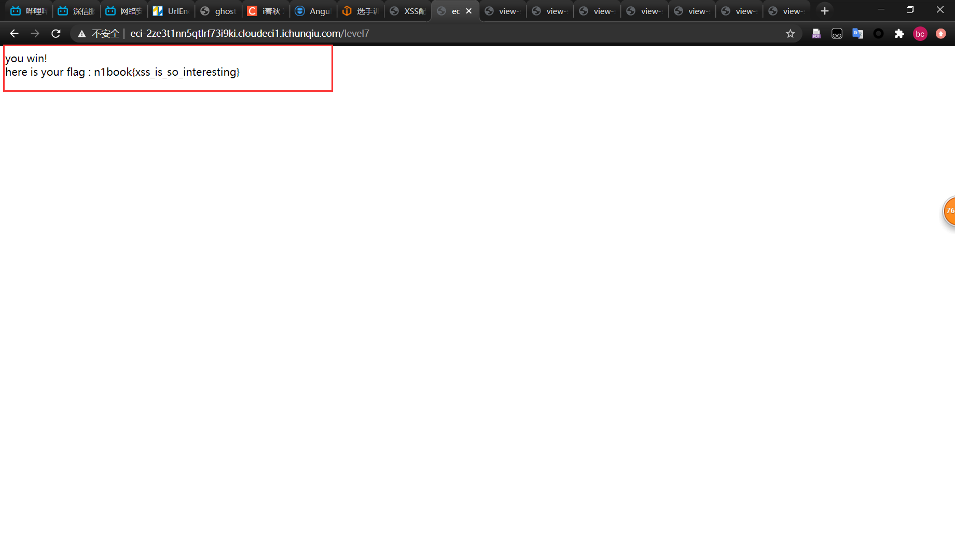Switch to the UrlEn tab
This screenshot has height=560, width=955.
(x=171, y=11)
